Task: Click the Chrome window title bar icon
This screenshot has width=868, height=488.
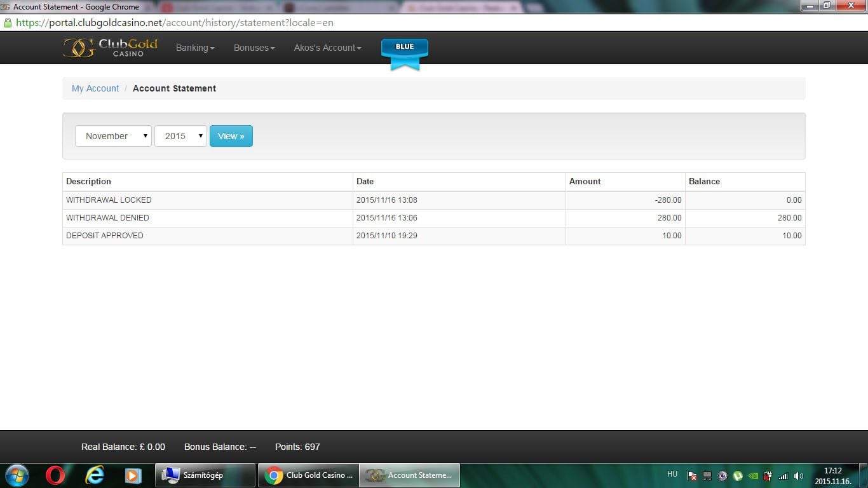Action: coord(6,7)
